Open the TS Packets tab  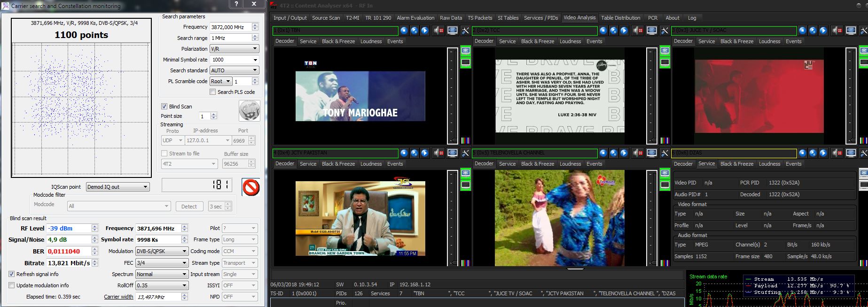480,18
